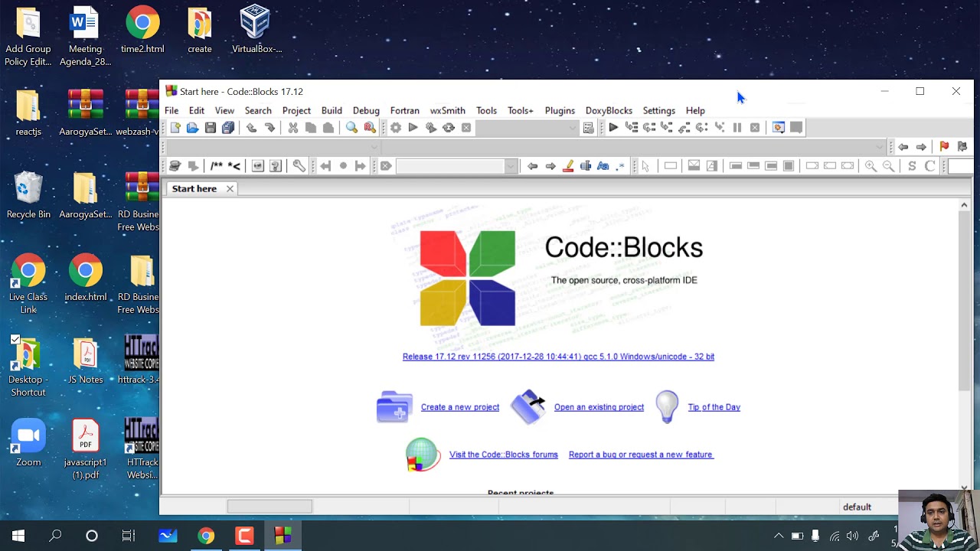This screenshot has height=551, width=980.
Task: Open Task View from the taskbar
Action: coord(129,536)
